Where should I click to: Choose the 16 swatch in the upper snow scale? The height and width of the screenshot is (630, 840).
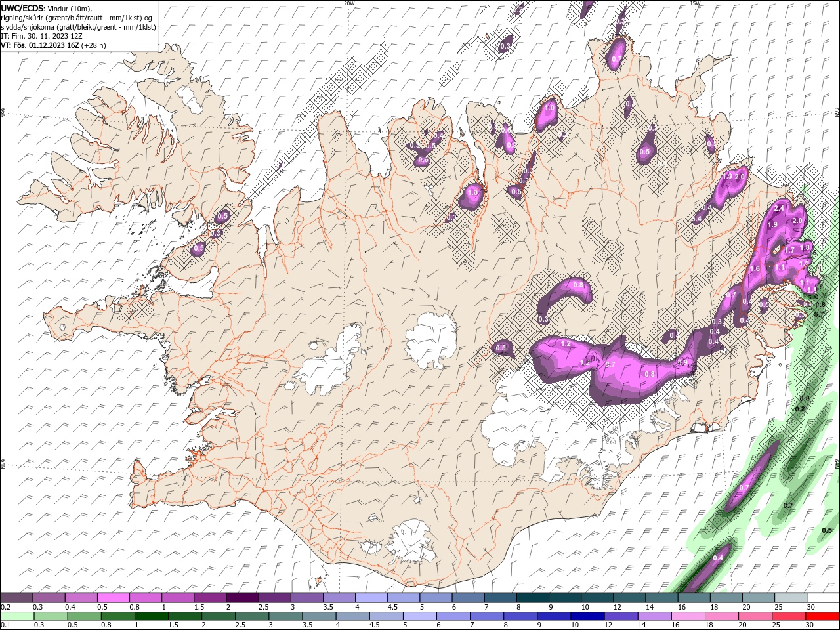(x=694, y=598)
